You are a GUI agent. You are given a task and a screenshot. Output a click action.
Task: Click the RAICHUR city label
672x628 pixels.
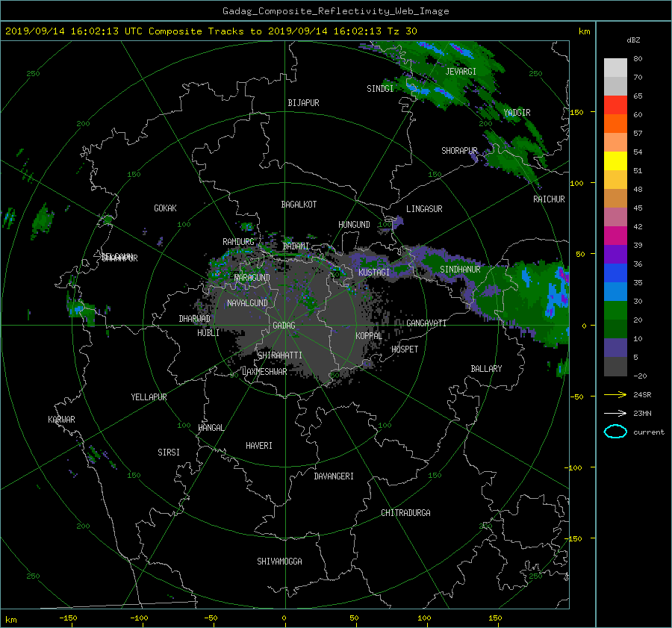[549, 199]
